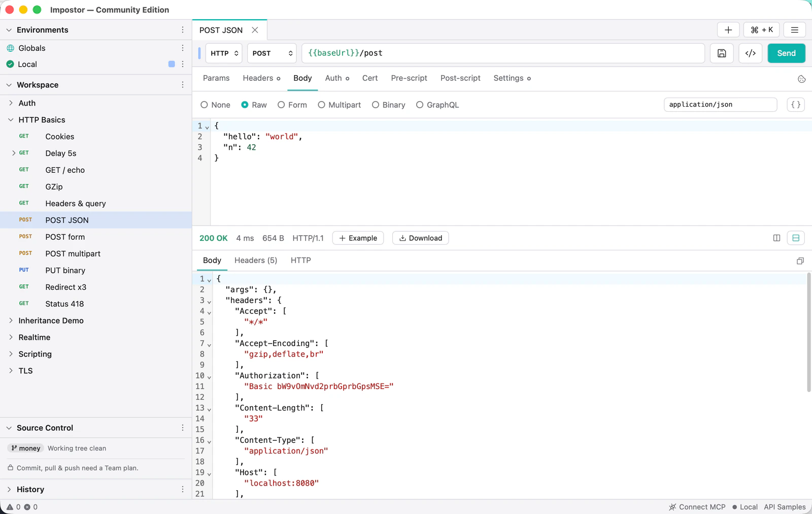Copy response body icon
The height and width of the screenshot is (514, 812).
click(x=800, y=261)
